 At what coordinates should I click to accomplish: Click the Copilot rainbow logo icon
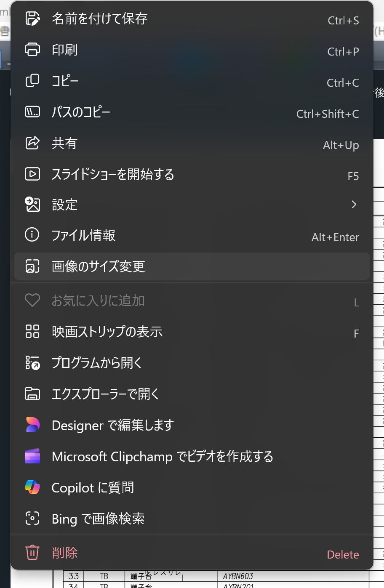pyautogui.click(x=32, y=487)
